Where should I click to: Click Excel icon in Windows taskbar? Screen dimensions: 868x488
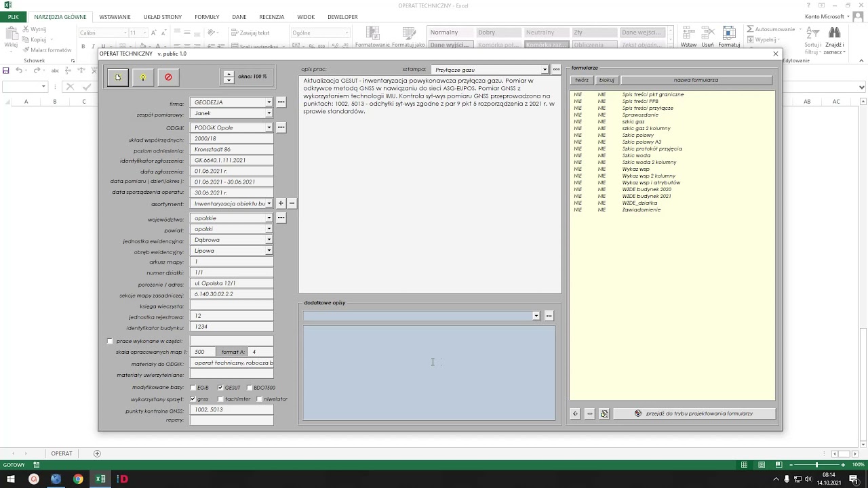pyautogui.click(x=100, y=479)
